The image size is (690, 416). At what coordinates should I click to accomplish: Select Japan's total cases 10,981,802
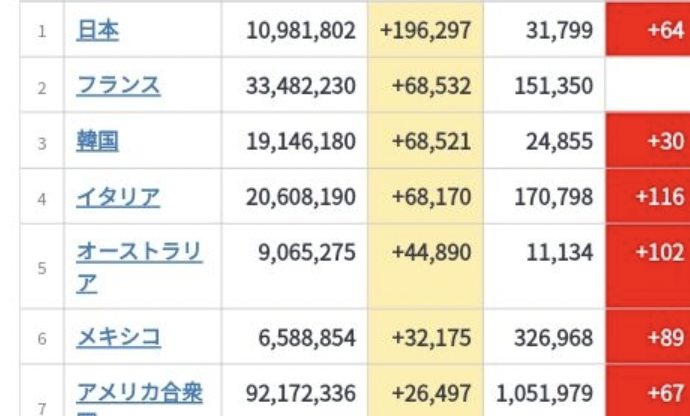301,31
